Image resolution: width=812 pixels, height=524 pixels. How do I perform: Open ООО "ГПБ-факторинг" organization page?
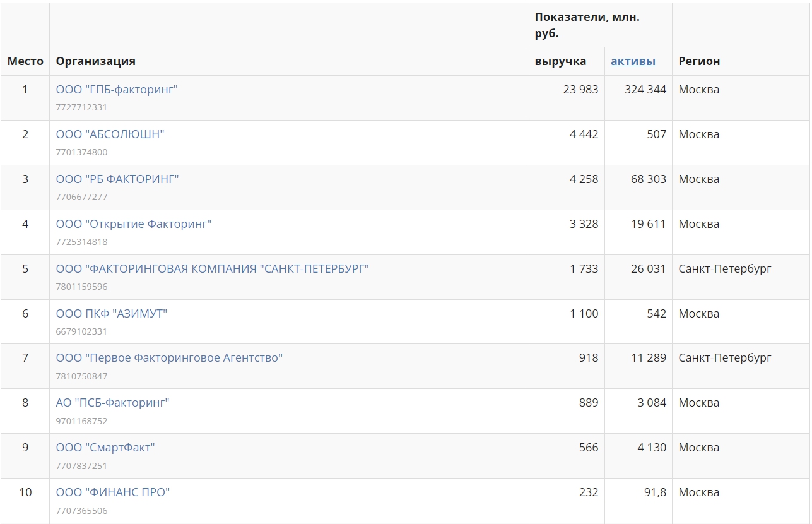(x=117, y=90)
